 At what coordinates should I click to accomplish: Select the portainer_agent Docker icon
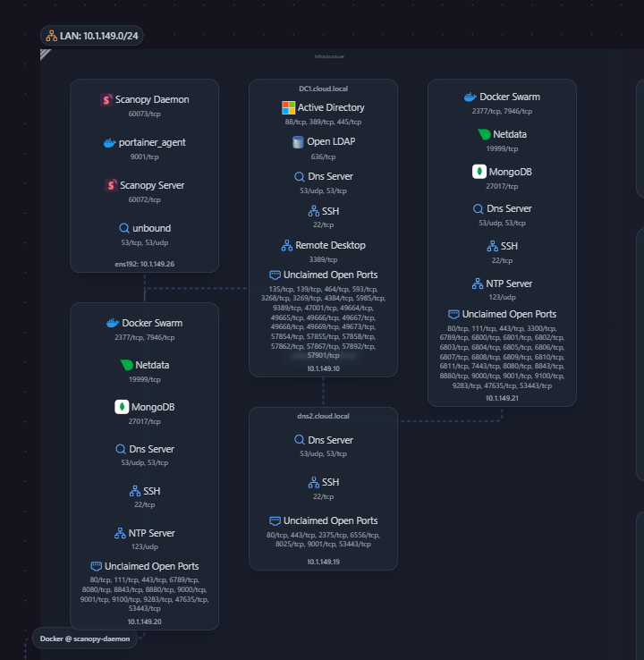[109, 142]
